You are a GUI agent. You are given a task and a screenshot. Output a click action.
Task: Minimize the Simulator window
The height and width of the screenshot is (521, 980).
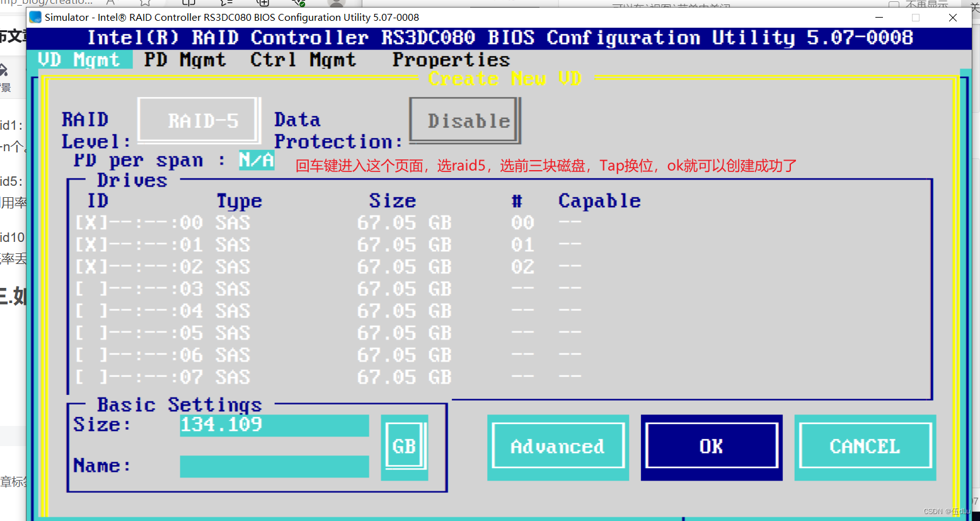point(879,18)
